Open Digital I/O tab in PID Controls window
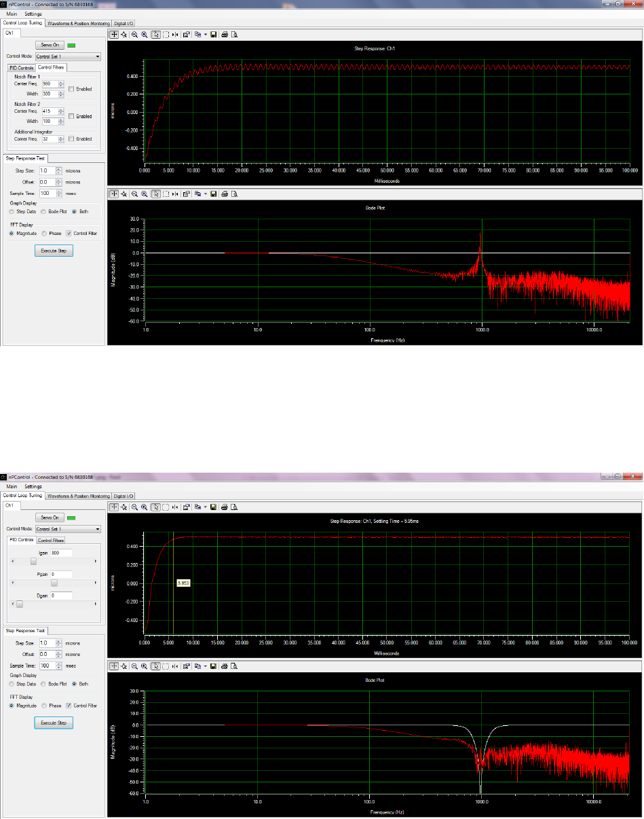 (x=124, y=496)
